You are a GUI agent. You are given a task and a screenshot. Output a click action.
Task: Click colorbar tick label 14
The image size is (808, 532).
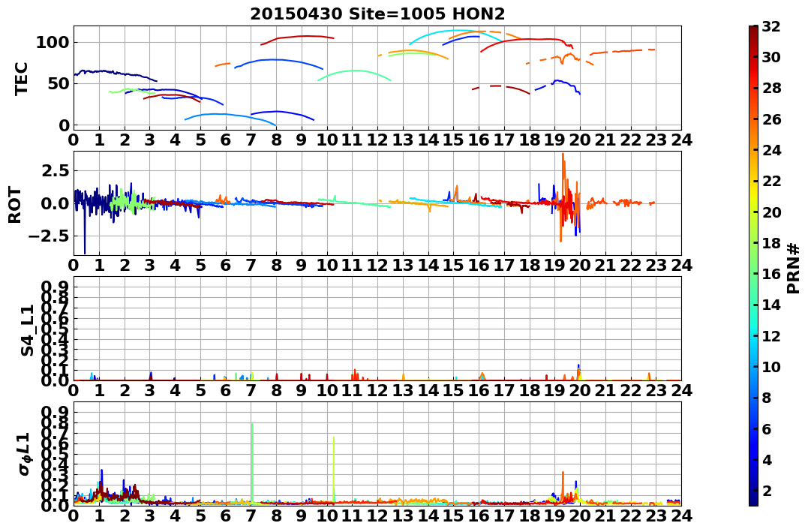pos(771,305)
